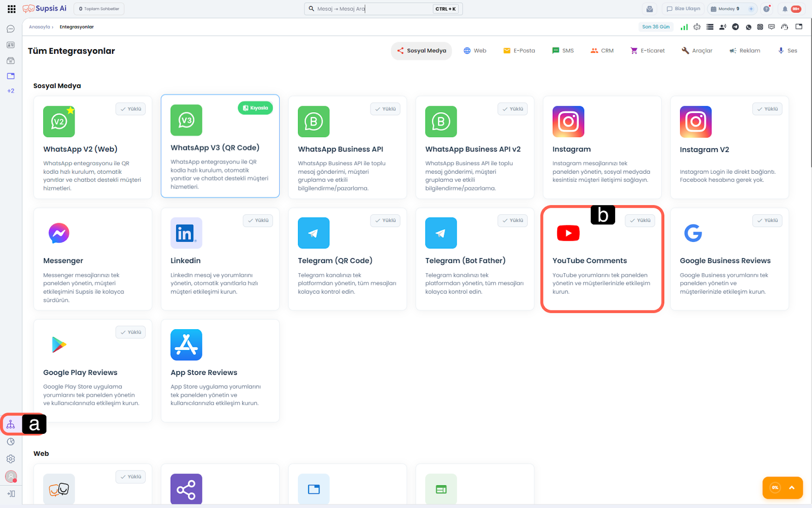Viewport: 812px width, 508px height.
Task: Switch to the E-ticaret category tab
Action: 648,51
